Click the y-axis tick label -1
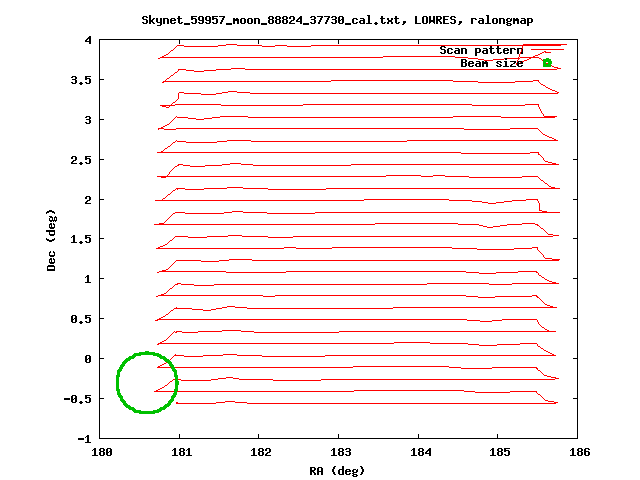 click(x=84, y=439)
